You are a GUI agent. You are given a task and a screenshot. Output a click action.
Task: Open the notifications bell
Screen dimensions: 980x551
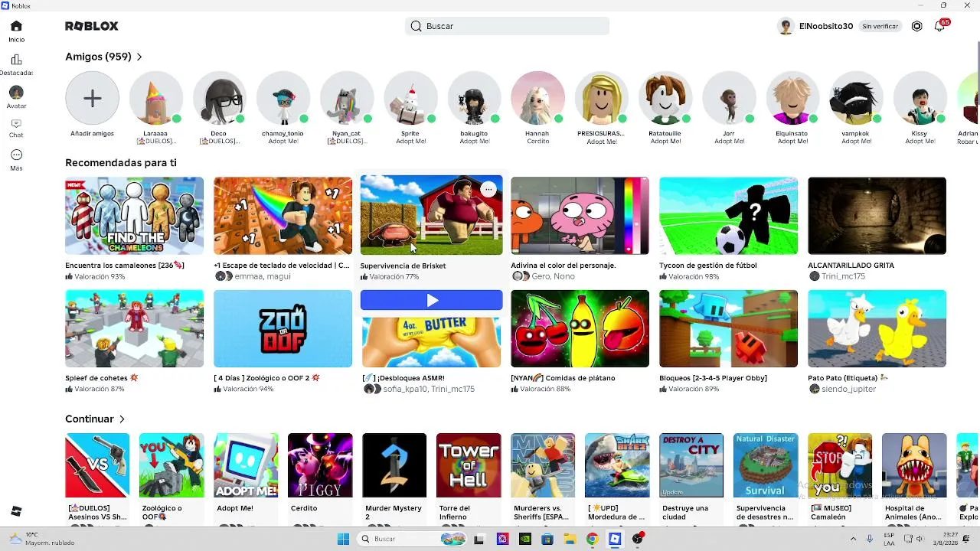pyautogui.click(x=939, y=26)
